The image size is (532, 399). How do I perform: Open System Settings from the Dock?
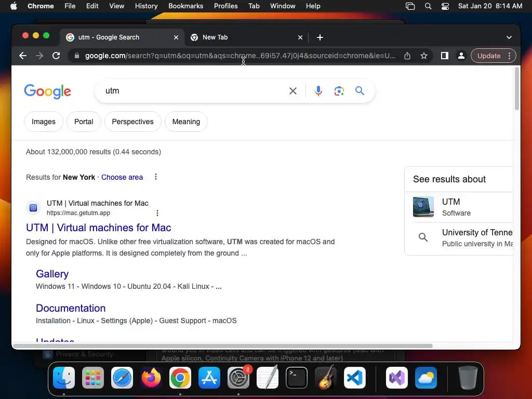238,378
